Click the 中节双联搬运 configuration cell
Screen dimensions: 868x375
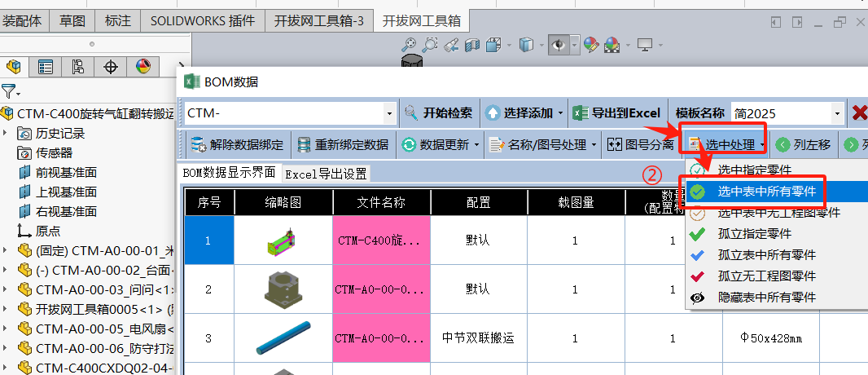(478, 337)
